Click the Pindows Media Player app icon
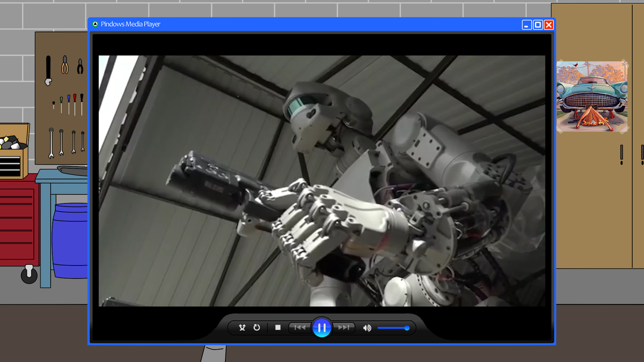644x362 pixels. click(x=95, y=24)
